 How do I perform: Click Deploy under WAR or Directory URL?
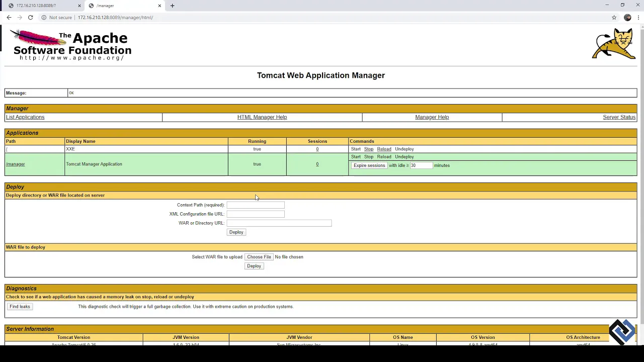(x=236, y=232)
